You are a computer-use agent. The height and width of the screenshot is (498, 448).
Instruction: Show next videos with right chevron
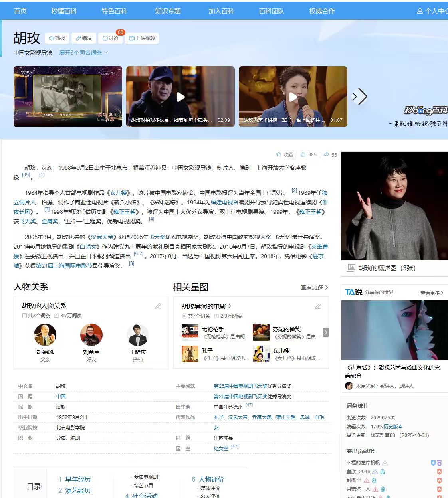(360, 97)
